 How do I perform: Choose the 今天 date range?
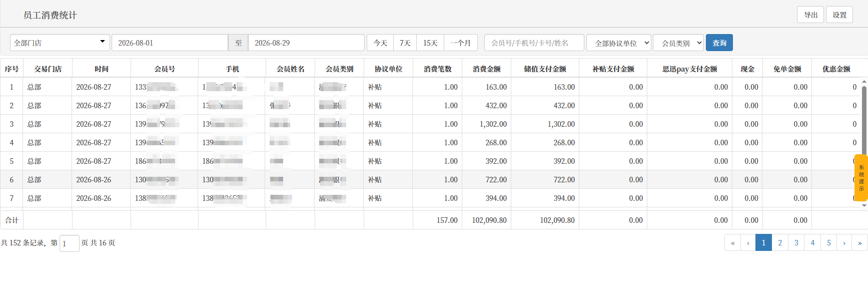pyautogui.click(x=380, y=43)
